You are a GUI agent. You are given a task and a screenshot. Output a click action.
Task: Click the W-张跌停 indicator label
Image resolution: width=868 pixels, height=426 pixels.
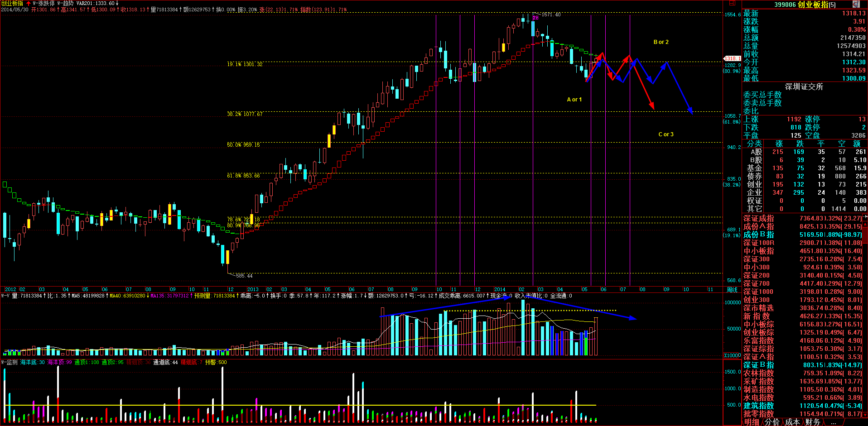click(x=43, y=3)
